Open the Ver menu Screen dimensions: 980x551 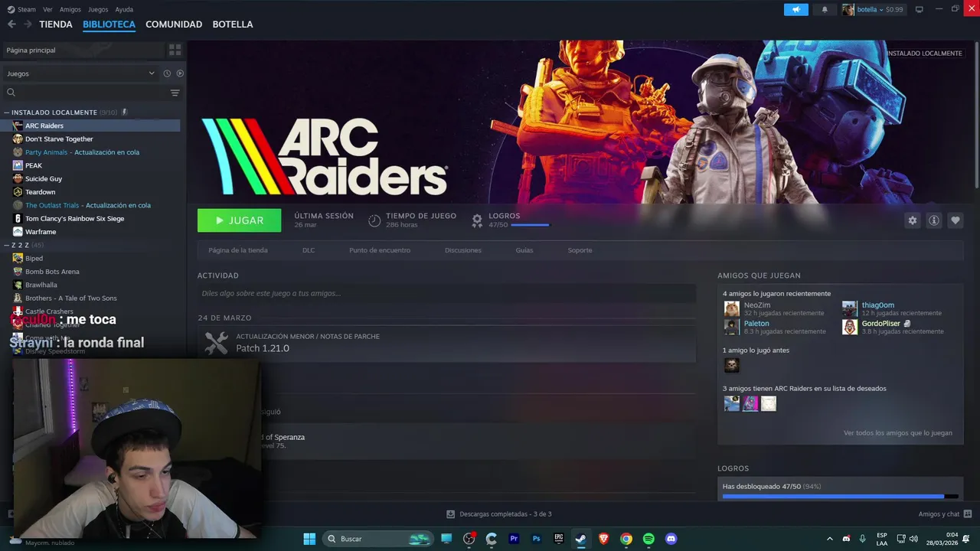click(x=47, y=9)
